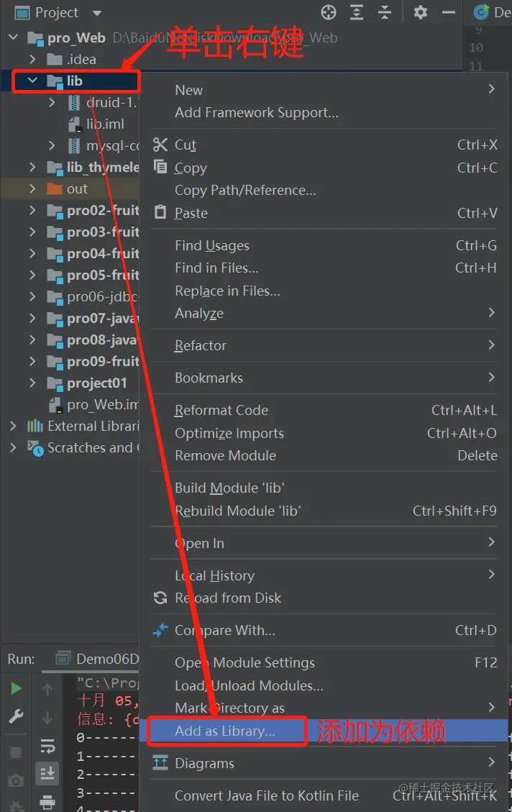Image resolution: width=512 pixels, height=812 pixels.
Task: Collapse the lib module chevron
Action: click(x=32, y=81)
